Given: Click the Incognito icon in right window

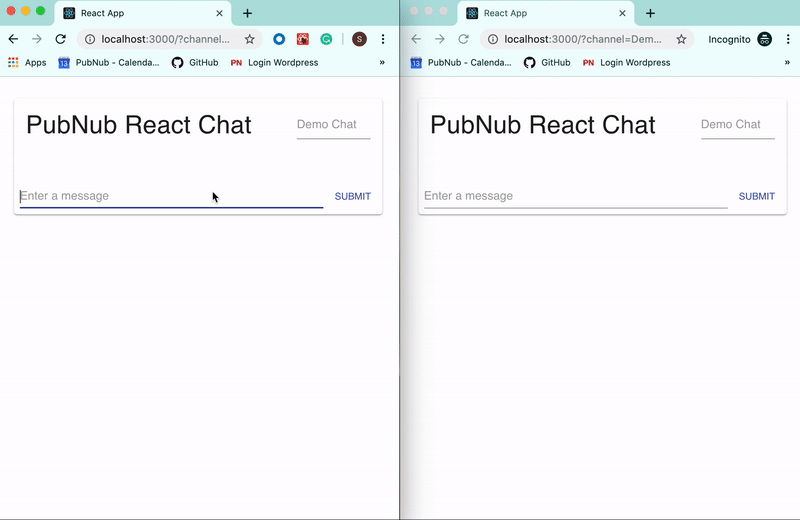Looking at the screenshot, I should pyautogui.click(x=765, y=39).
